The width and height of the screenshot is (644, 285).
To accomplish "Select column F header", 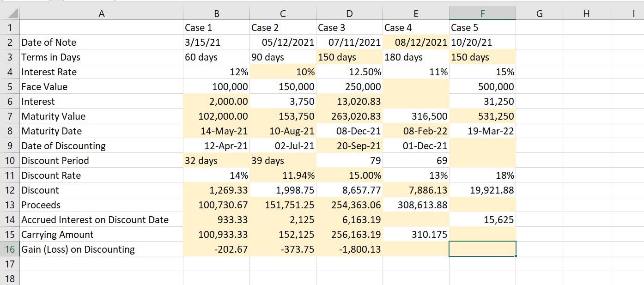I will (x=482, y=13).
